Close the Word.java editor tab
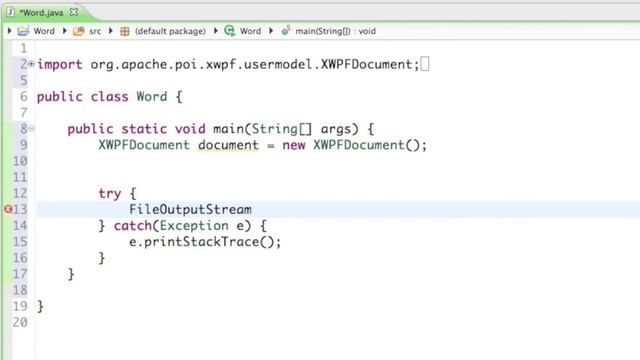The width and height of the screenshot is (640, 360). (x=74, y=12)
